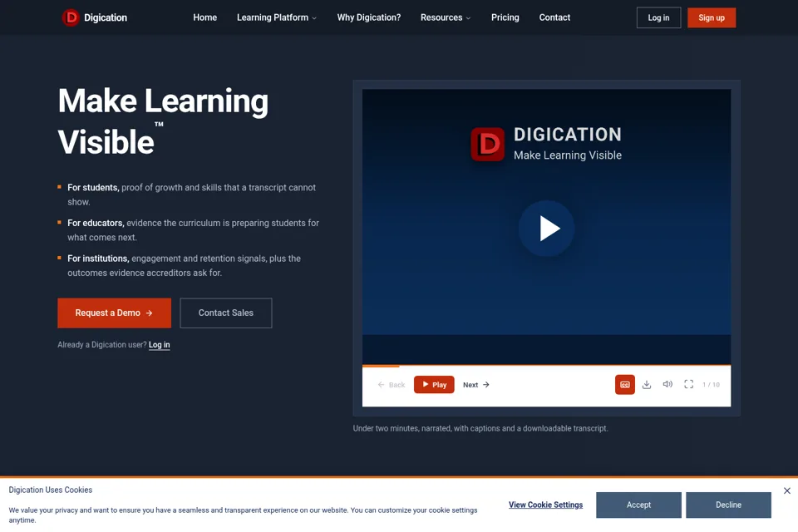Viewport: 798px width, 532px height.
Task: Accept cookies in the banner
Action: coord(638,505)
